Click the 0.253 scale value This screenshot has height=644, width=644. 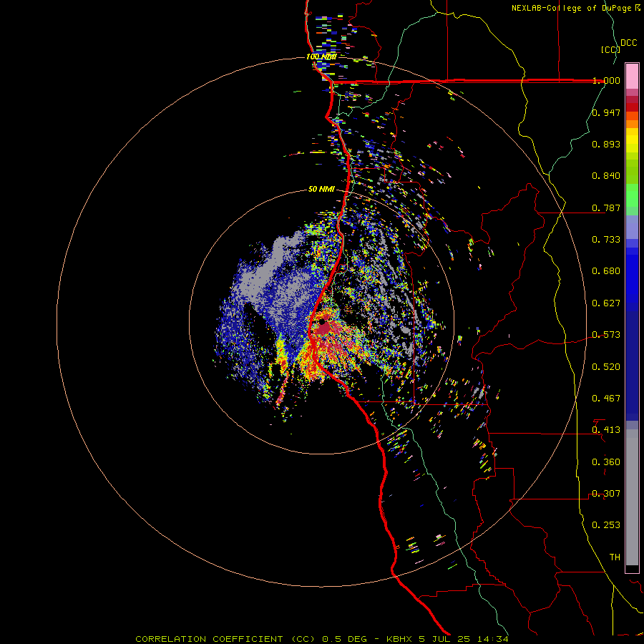click(606, 525)
